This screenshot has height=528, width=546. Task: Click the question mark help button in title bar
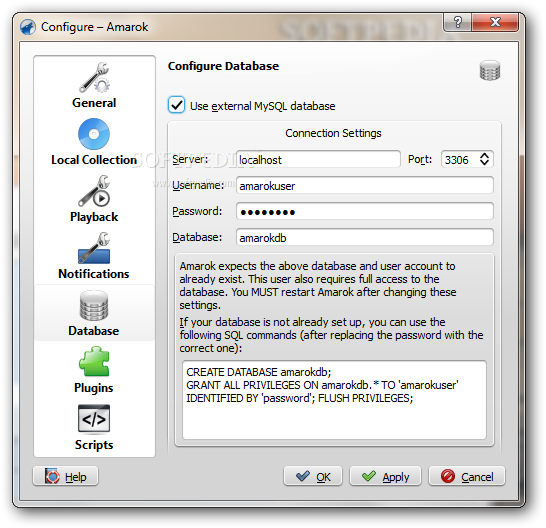tap(458, 22)
